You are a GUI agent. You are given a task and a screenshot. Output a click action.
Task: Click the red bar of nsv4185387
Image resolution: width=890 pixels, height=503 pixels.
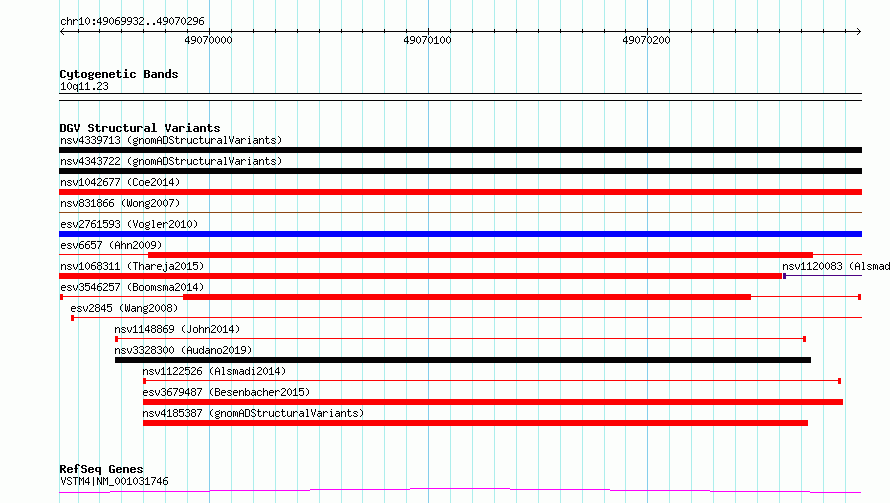click(x=475, y=423)
